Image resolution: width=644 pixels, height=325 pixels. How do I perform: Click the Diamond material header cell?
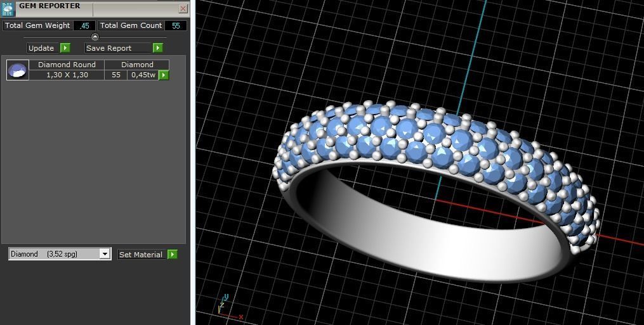click(x=137, y=65)
